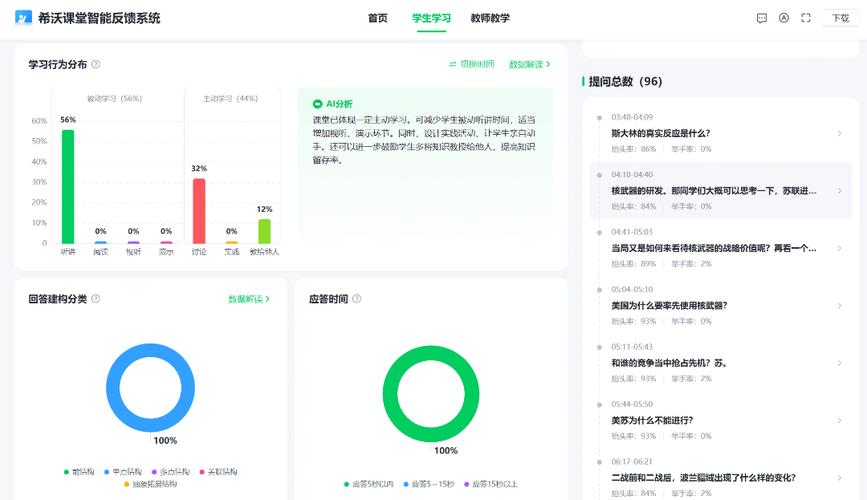Click the 希沃课堂智能反馈系统 logo icon
The height and width of the screenshot is (500, 867).
[23, 18]
